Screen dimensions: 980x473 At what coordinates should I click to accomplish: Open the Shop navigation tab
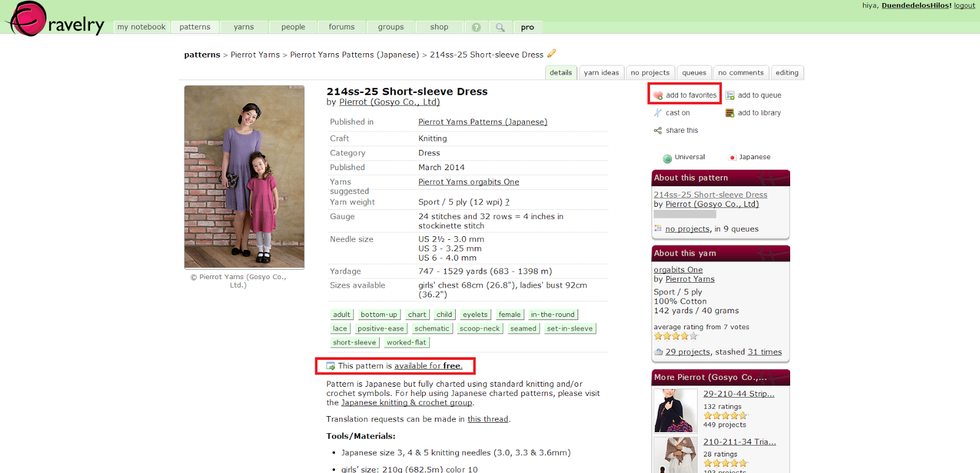click(x=439, y=27)
